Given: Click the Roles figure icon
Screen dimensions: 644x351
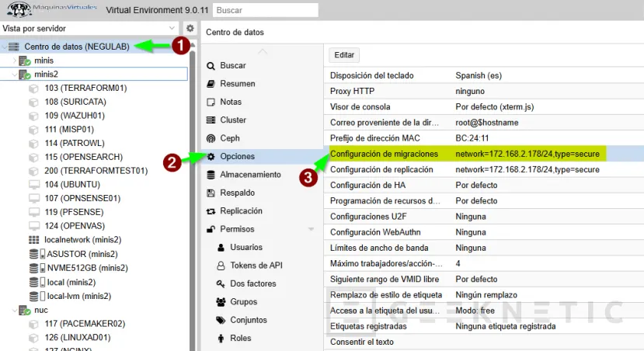Looking at the screenshot, I should [x=221, y=339].
